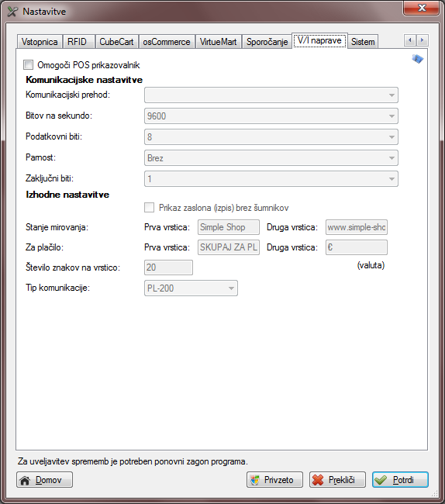The height and width of the screenshot is (504, 445).
Task: Click the Stanje mirovanja Prva vrstica field
Action: [229, 227]
